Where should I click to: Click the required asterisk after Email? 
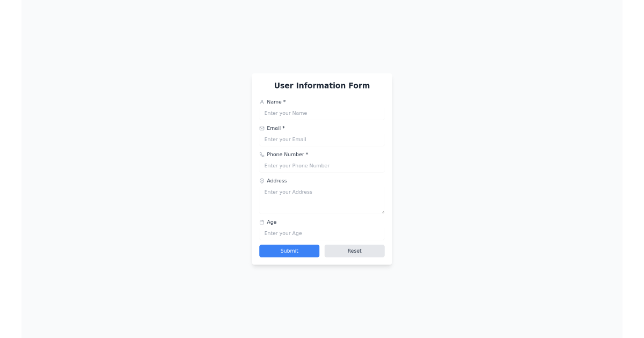(x=284, y=128)
